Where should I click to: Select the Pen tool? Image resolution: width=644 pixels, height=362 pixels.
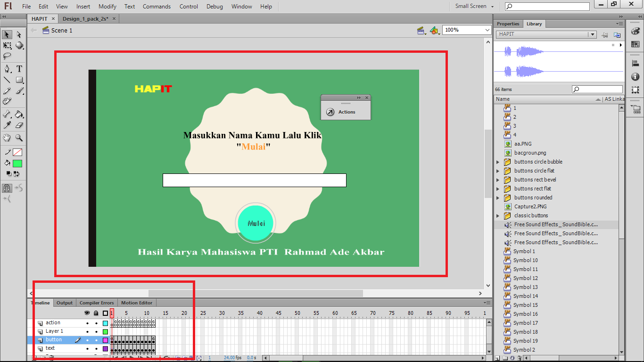pyautogui.click(x=7, y=69)
